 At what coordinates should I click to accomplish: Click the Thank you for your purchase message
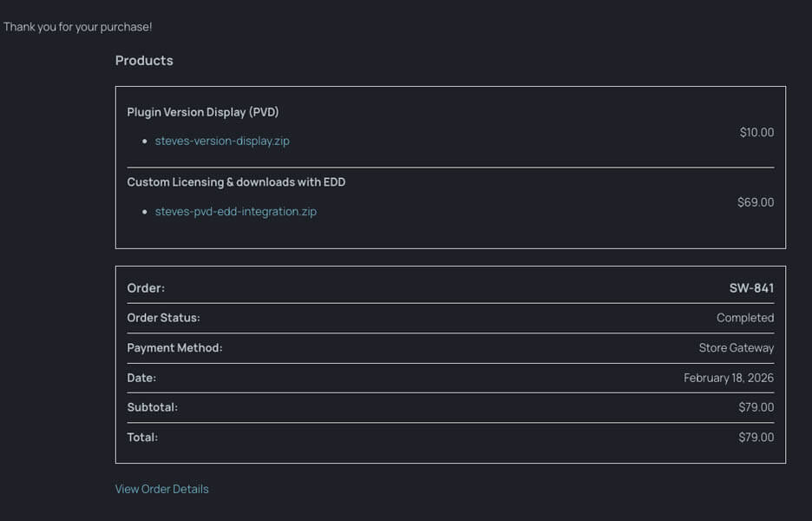pyautogui.click(x=78, y=27)
